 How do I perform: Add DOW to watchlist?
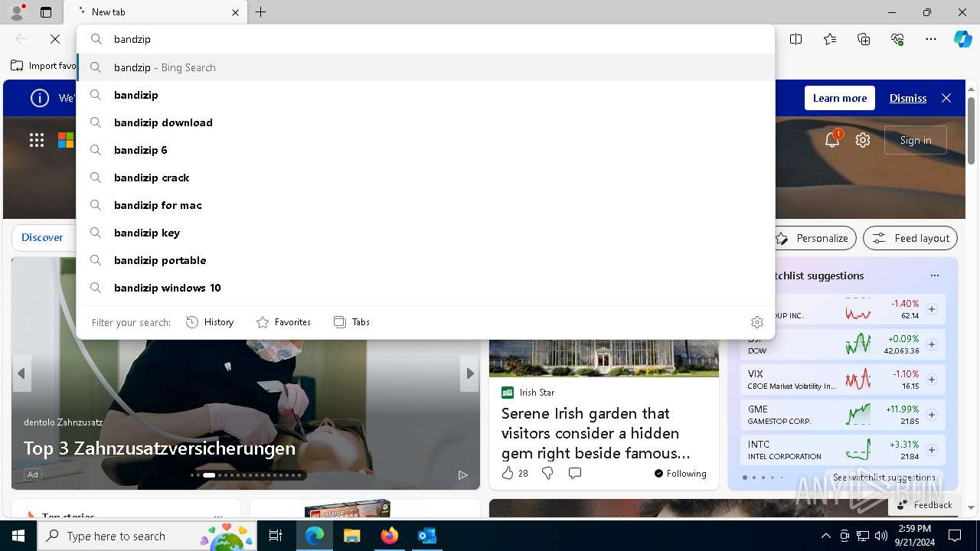tap(932, 344)
